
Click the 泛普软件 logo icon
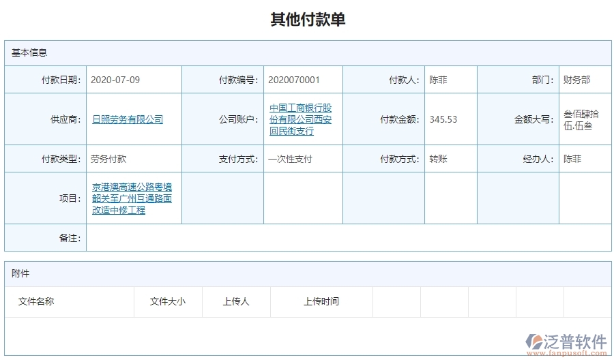point(534,342)
